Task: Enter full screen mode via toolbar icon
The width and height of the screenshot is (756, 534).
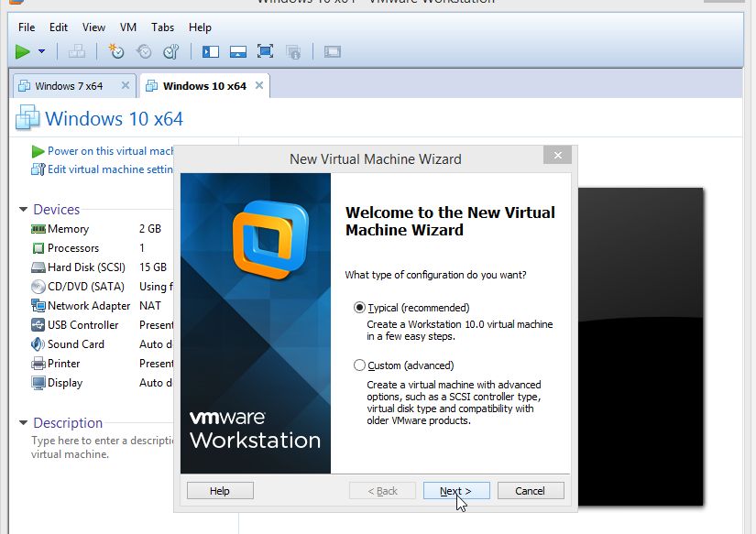Action: point(265,51)
